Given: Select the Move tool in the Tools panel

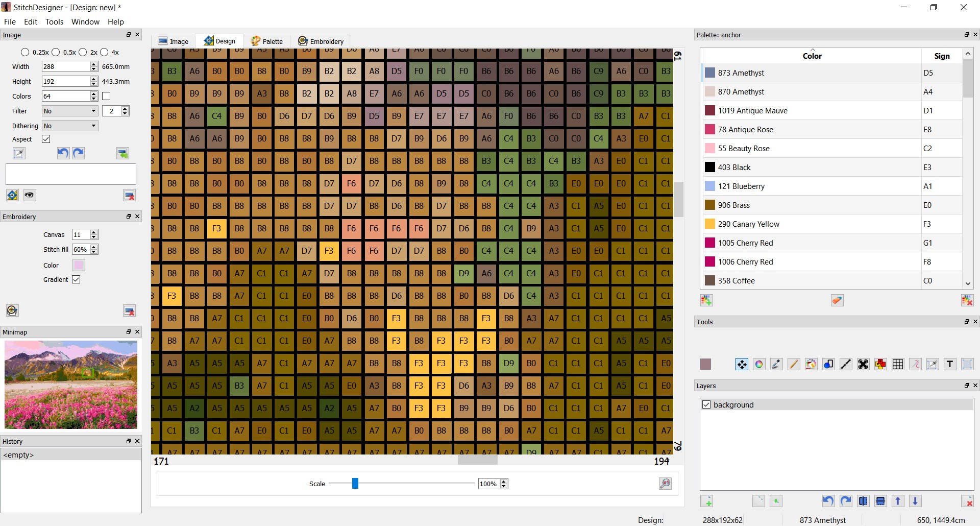Looking at the screenshot, I should tap(741, 364).
